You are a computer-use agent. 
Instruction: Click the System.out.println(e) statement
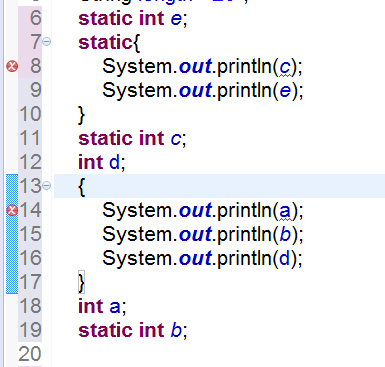[x=203, y=91]
